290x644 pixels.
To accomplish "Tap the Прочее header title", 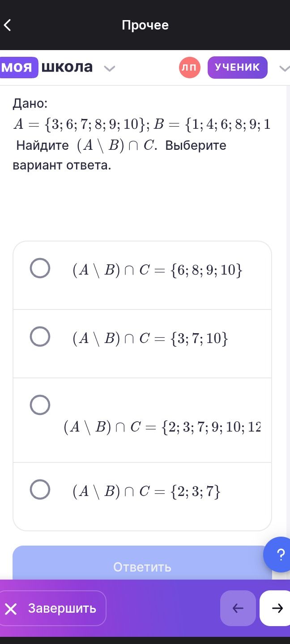I will pyautogui.click(x=145, y=25).
